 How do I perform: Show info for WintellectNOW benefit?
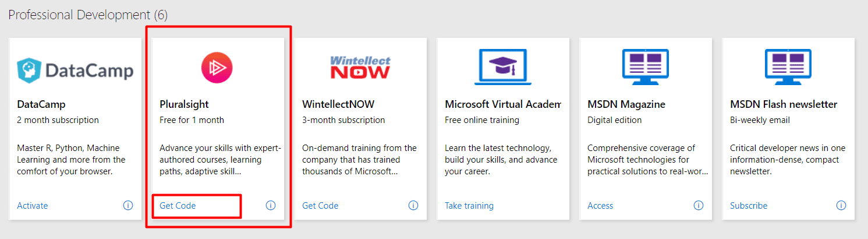pyautogui.click(x=413, y=205)
